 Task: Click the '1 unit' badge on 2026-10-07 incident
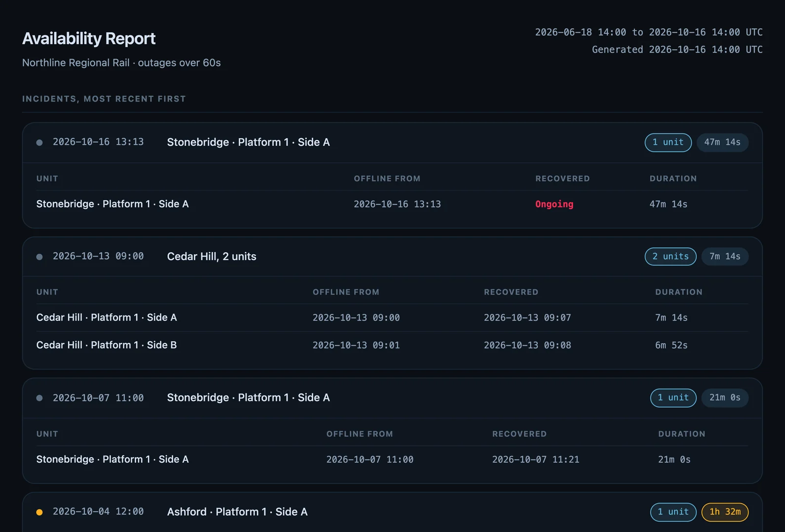coord(673,398)
